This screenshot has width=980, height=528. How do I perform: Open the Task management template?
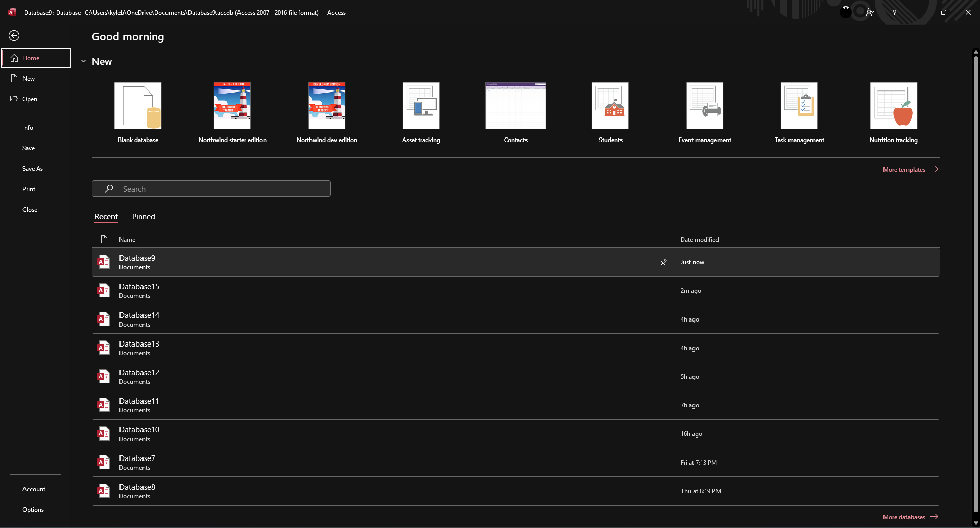799,113
